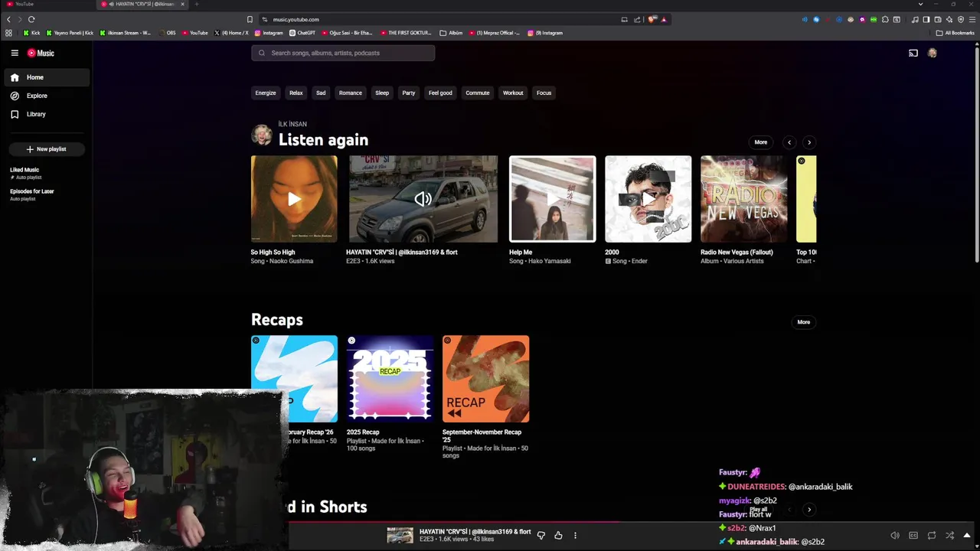Image resolution: width=980 pixels, height=551 pixels.
Task: Select the Sleep mood chip
Action: pos(382,93)
